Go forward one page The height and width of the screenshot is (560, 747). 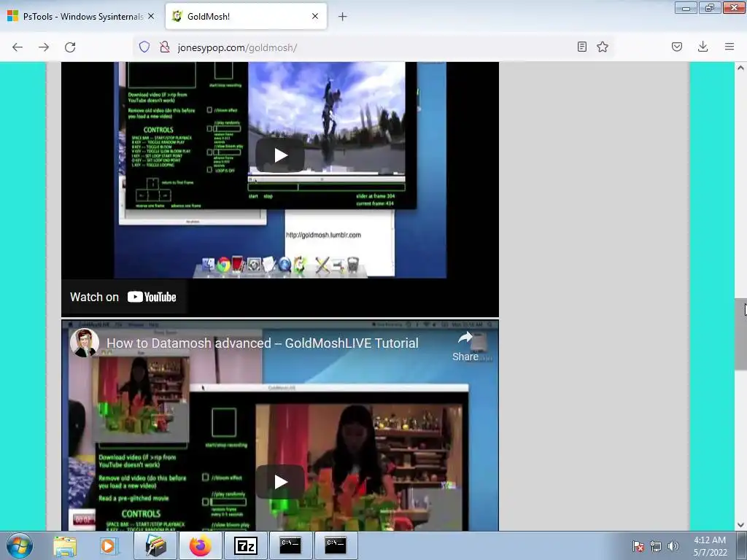point(44,47)
